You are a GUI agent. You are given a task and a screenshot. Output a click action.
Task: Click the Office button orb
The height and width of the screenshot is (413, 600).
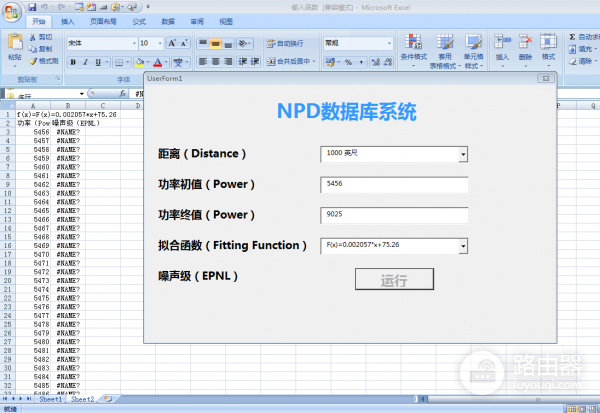coord(11,13)
